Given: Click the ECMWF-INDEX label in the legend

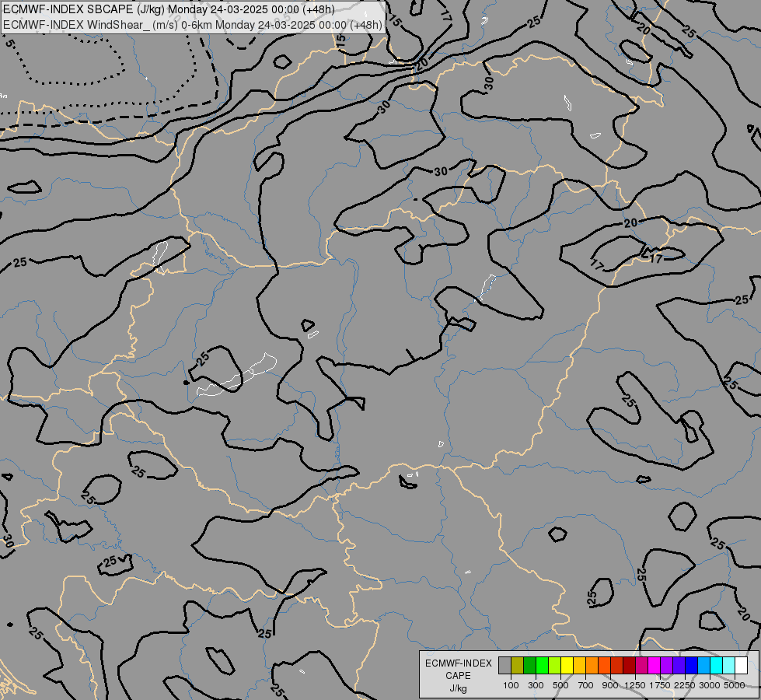Looking at the screenshot, I should [459, 663].
